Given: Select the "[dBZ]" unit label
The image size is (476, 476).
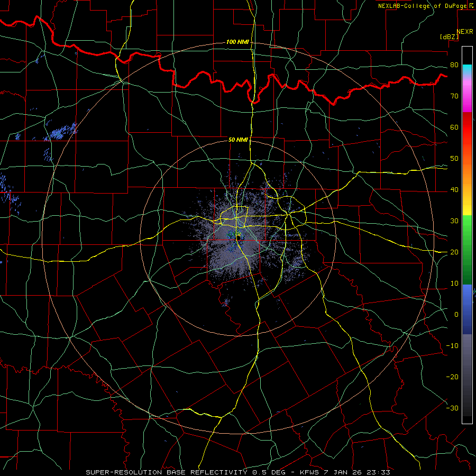Looking at the screenshot, I should (449, 36).
